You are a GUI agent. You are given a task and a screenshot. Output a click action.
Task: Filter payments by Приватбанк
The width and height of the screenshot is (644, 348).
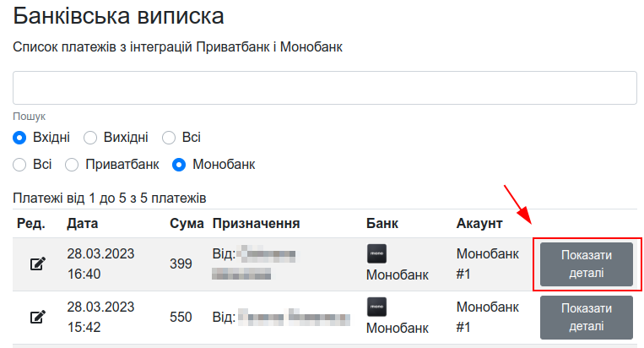pyautogui.click(x=72, y=165)
